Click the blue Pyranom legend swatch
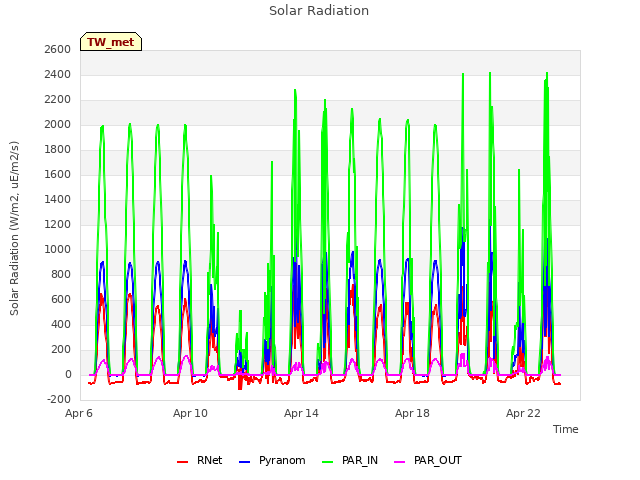Image resolution: width=640 pixels, height=480 pixels. point(244,462)
